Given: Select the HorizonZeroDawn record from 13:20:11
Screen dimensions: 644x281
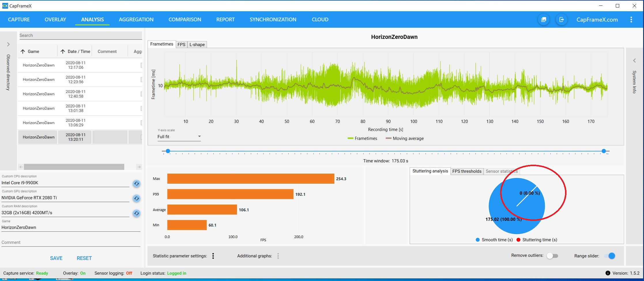Looking at the screenshot, I should 80,137.
